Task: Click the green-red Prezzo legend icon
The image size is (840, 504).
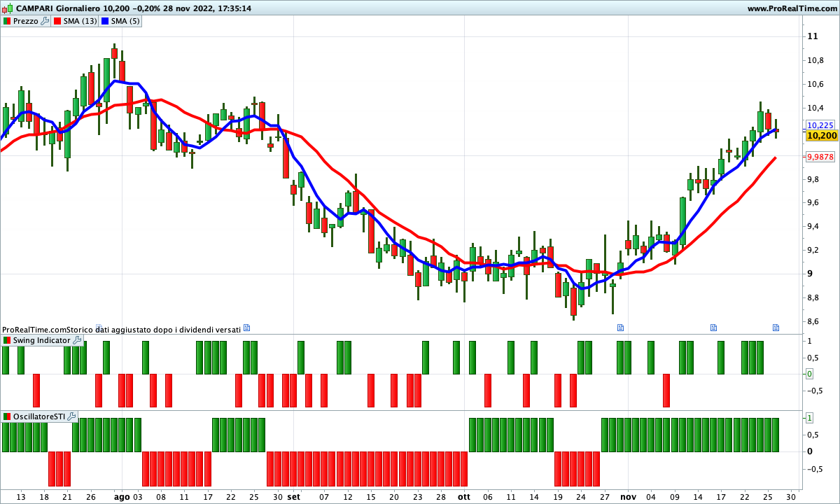Action: click(x=7, y=21)
